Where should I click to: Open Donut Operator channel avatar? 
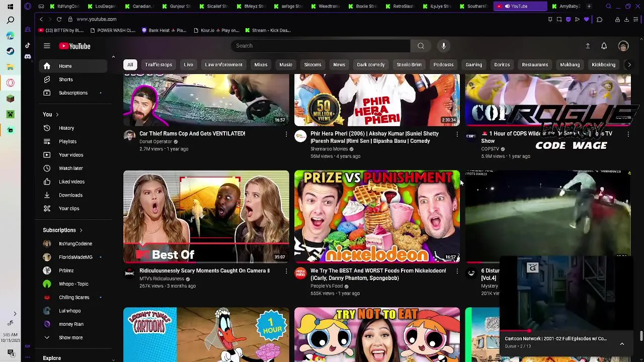pos(130,136)
